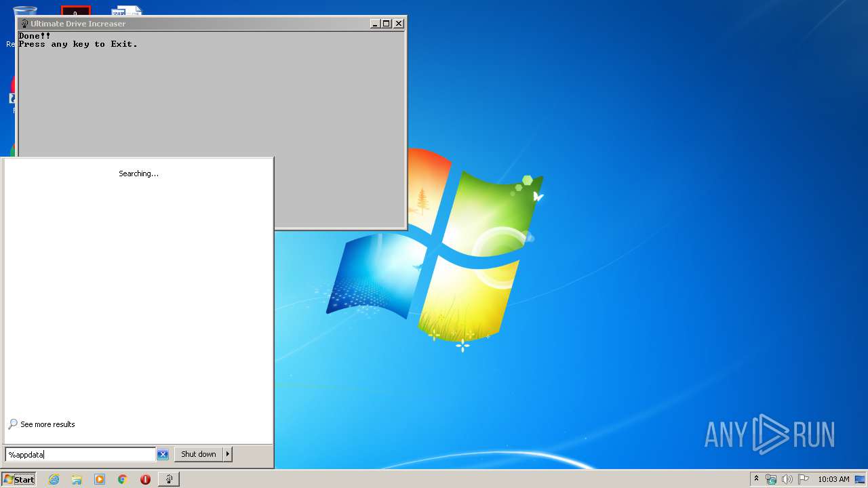Click the 'Done!!' console line
Viewport: 868px width, 488px height.
click(x=35, y=36)
